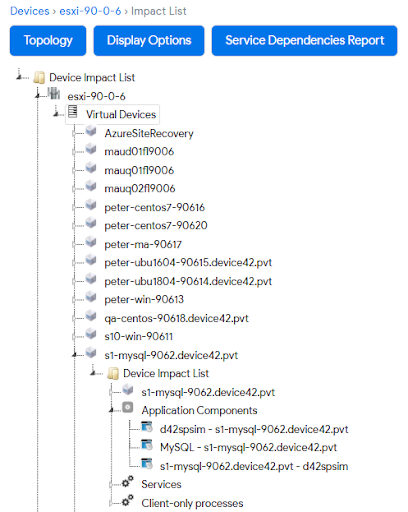Click the peter-centos7-90620 cube icon
This screenshot has width=408, height=512.
[91, 223]
